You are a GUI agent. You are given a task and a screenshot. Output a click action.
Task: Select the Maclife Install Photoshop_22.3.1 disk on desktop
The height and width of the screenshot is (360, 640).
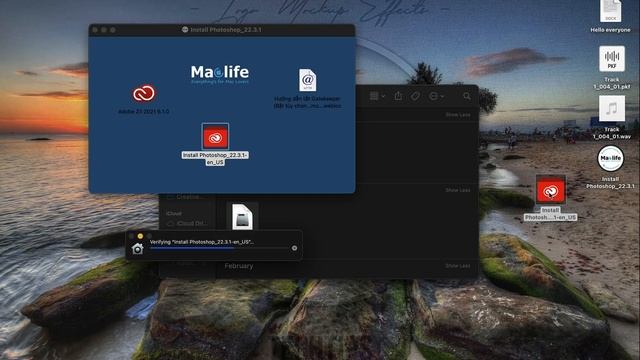(x=610, y=158)
